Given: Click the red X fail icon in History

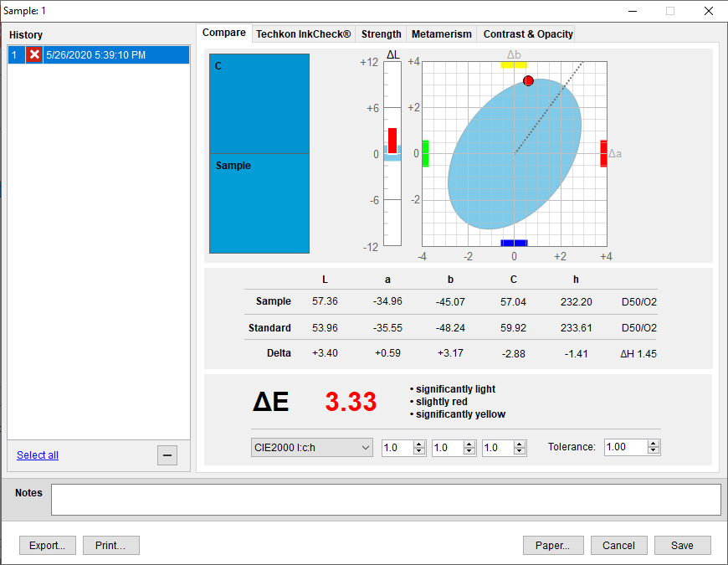Looking at the screenshot, I should [x=34, y=54].
